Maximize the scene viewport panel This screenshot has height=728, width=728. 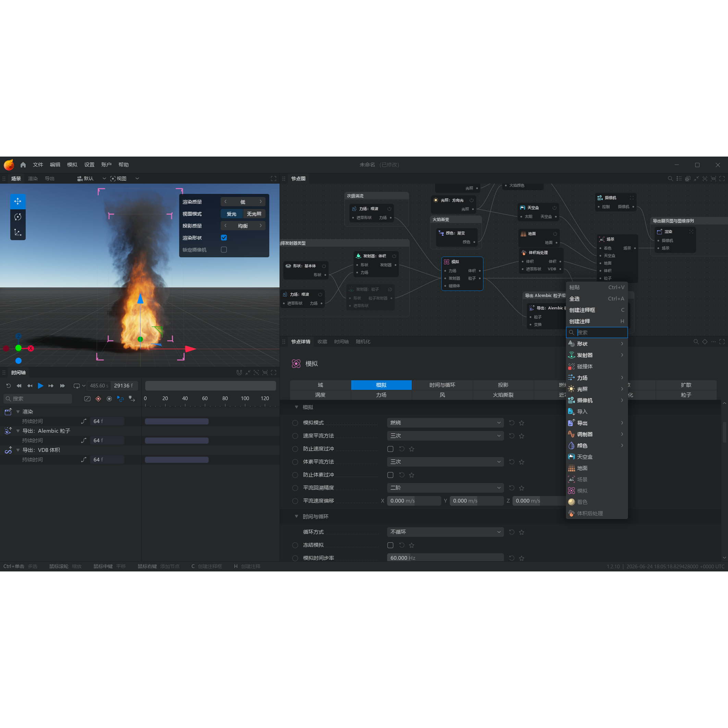click(274, 178)
